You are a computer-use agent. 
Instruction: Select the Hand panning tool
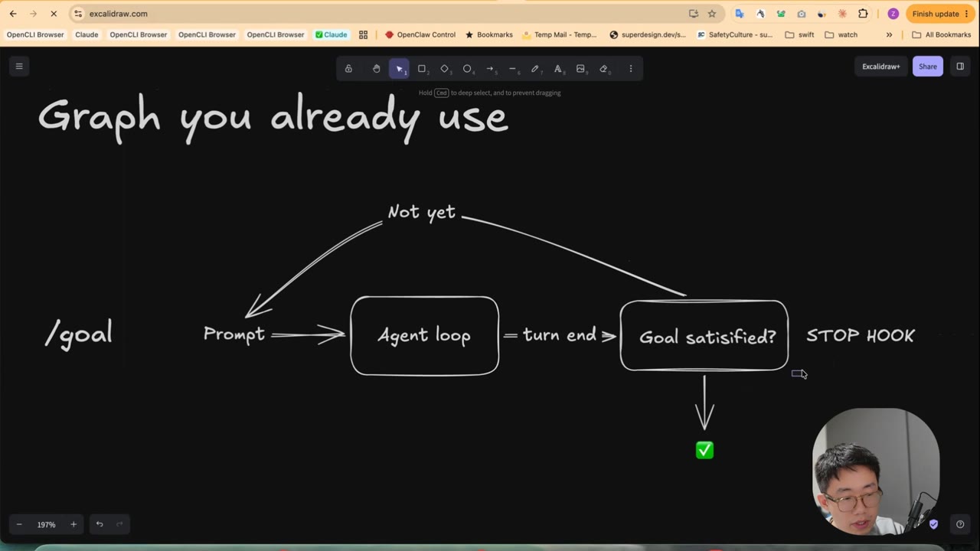coord(376,68)
